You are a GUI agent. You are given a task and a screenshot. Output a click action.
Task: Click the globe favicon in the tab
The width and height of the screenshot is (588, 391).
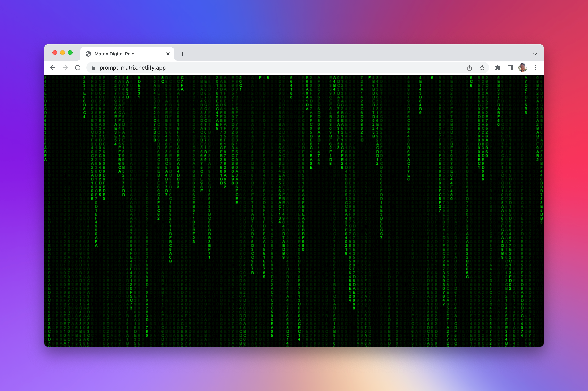point(88,54)
